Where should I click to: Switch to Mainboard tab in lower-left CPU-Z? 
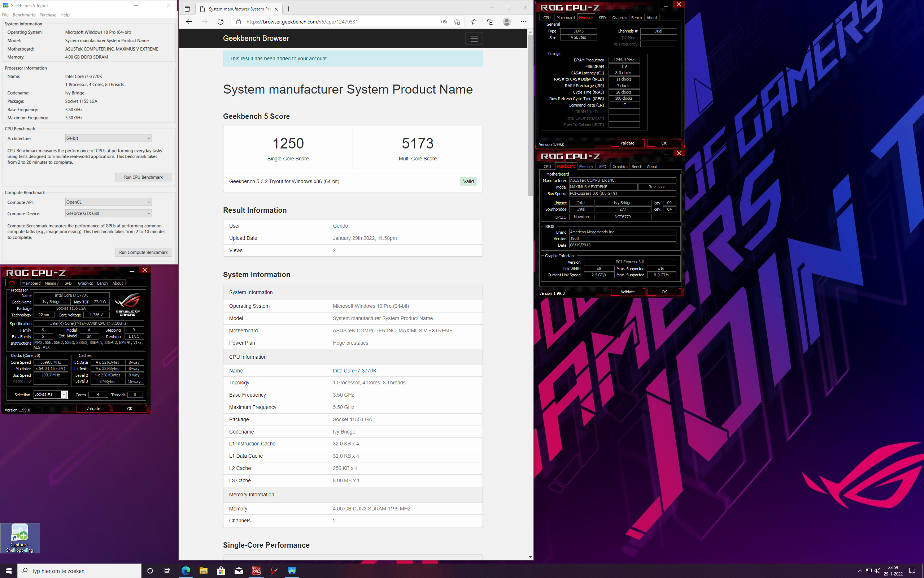[x=31, y=283]
